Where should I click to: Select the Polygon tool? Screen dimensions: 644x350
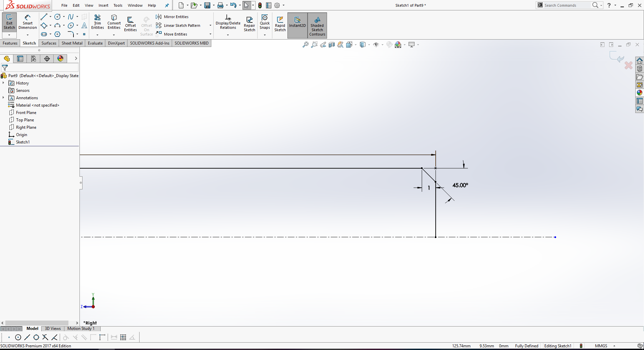tap(57, 34)
